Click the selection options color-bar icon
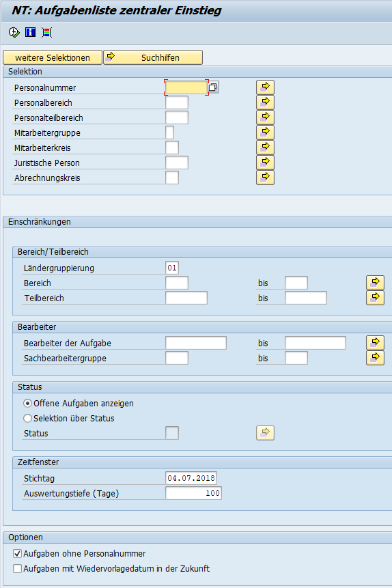392x588 pixels. (47, 33)
